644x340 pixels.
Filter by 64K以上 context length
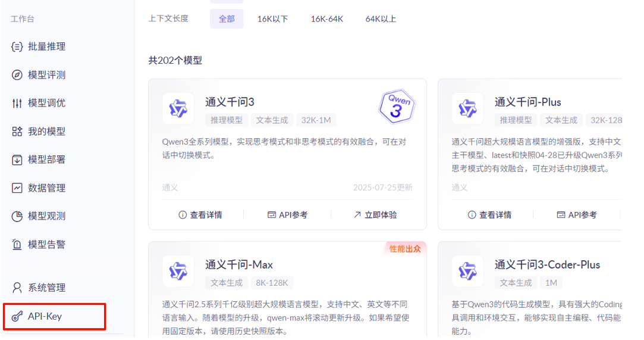(381, 19)
